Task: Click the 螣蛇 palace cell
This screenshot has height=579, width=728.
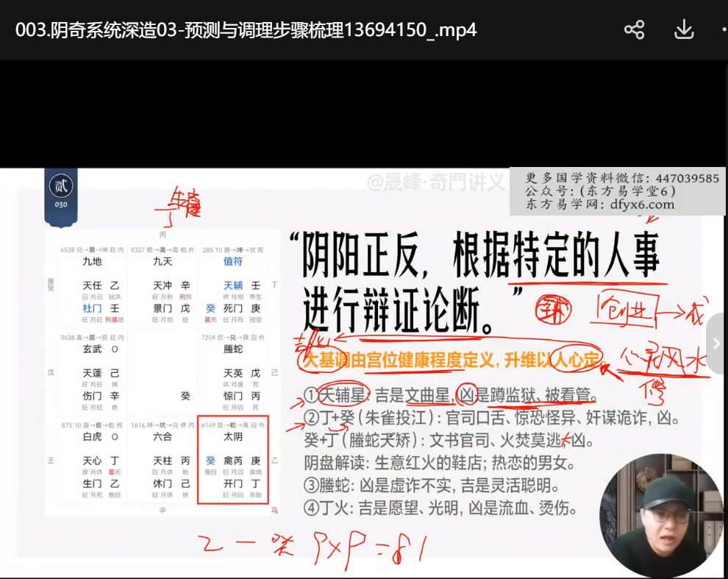Action: 232,372
